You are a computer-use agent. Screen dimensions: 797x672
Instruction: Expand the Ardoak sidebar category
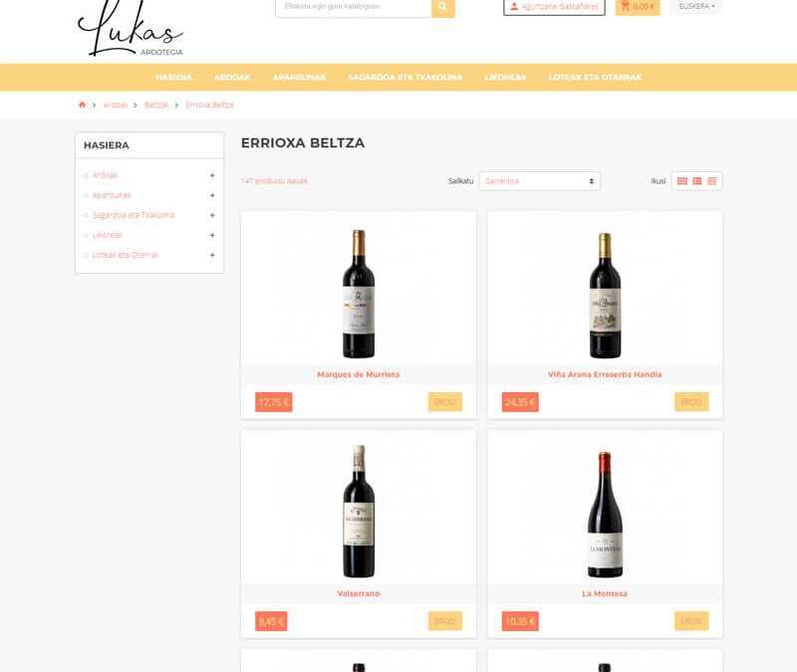click(212, 175)
